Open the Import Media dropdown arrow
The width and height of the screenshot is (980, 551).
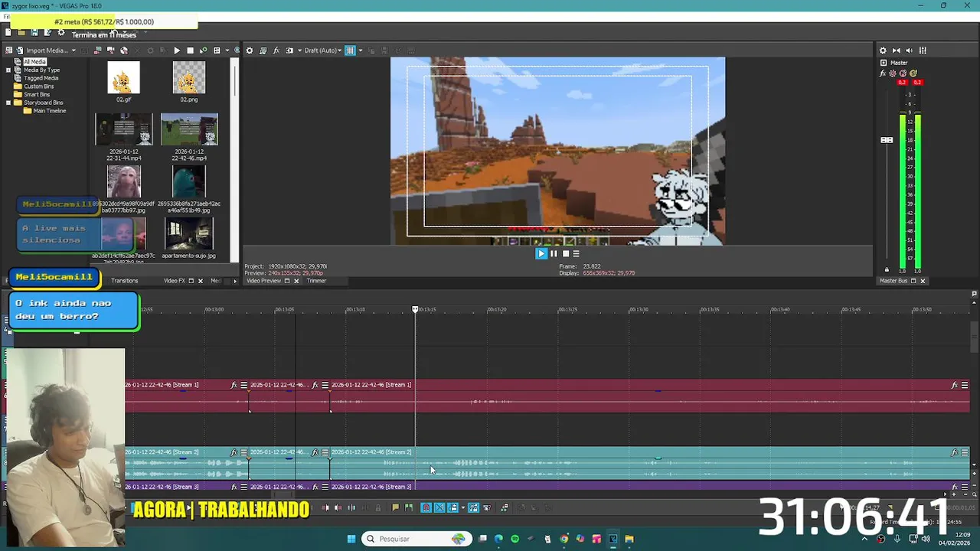73,51
